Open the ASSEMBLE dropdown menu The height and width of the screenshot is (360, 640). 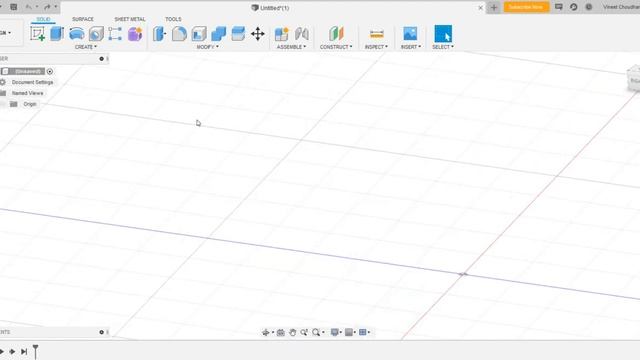[291, 47]
